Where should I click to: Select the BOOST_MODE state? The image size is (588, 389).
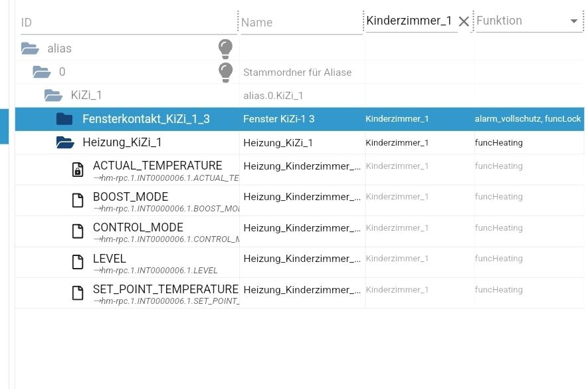[x=130, y=197]
